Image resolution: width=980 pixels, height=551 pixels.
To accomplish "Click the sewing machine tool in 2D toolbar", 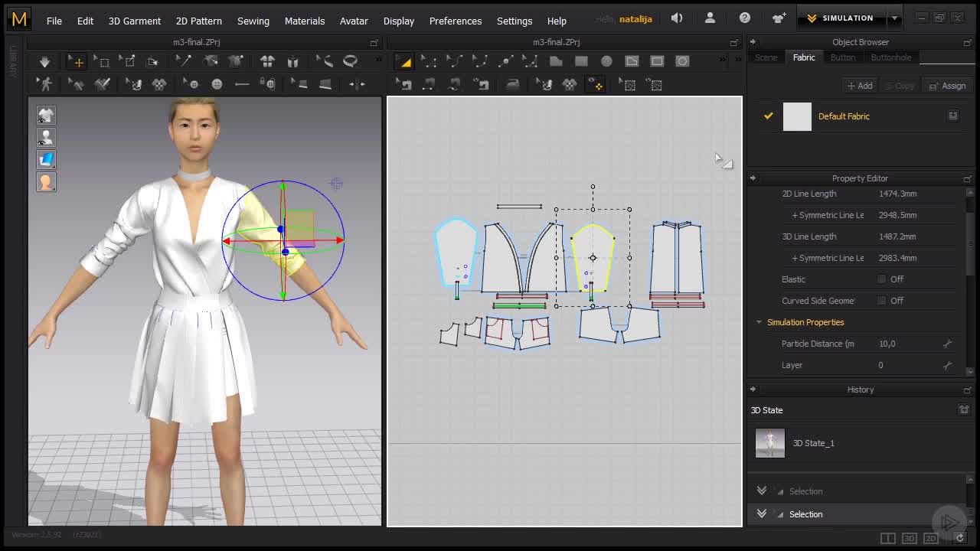I will [406, 85].
